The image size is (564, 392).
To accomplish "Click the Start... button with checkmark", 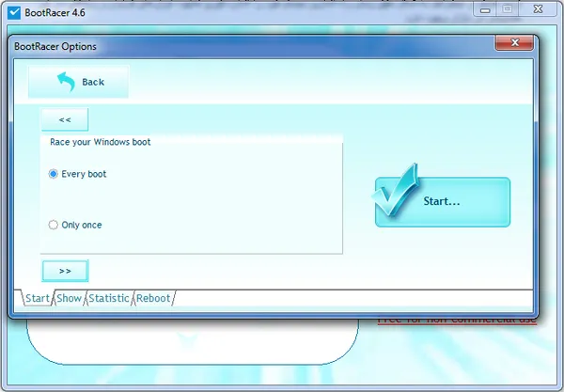I will coord(443,202).
